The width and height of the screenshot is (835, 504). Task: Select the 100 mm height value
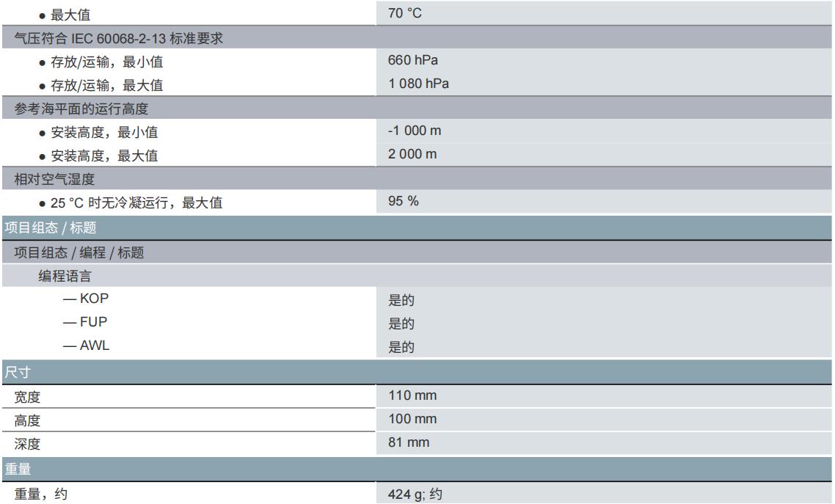click(412, 419)
